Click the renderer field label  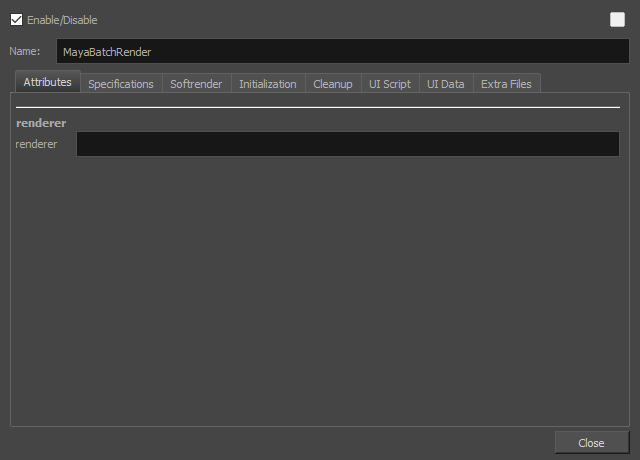(36, 144)
